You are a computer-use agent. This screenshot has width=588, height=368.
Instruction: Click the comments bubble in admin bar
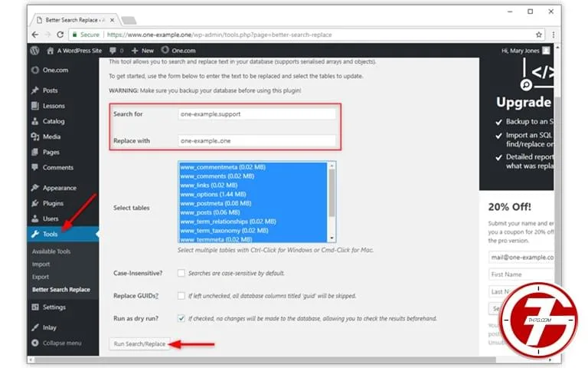pyautogui.click(x=116, y=51)
